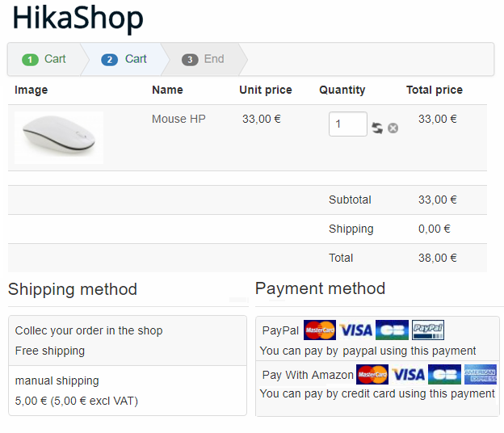Click the mouse product thumbnail image

coord(59,138)
